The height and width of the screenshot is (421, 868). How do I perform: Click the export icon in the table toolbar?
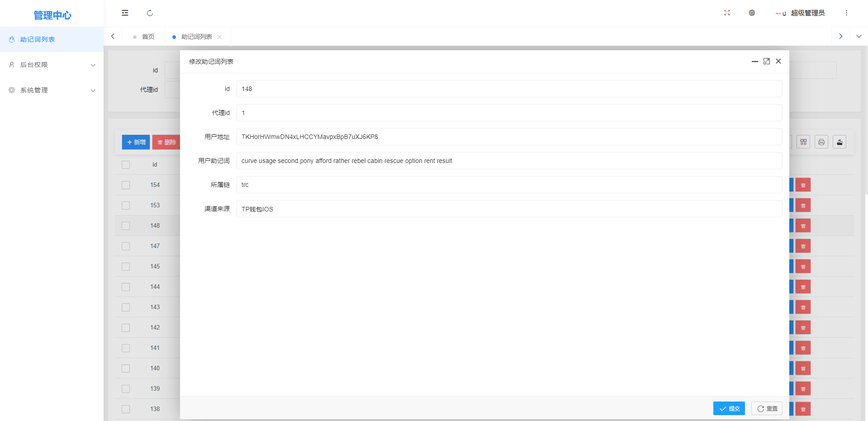point(839,142)
